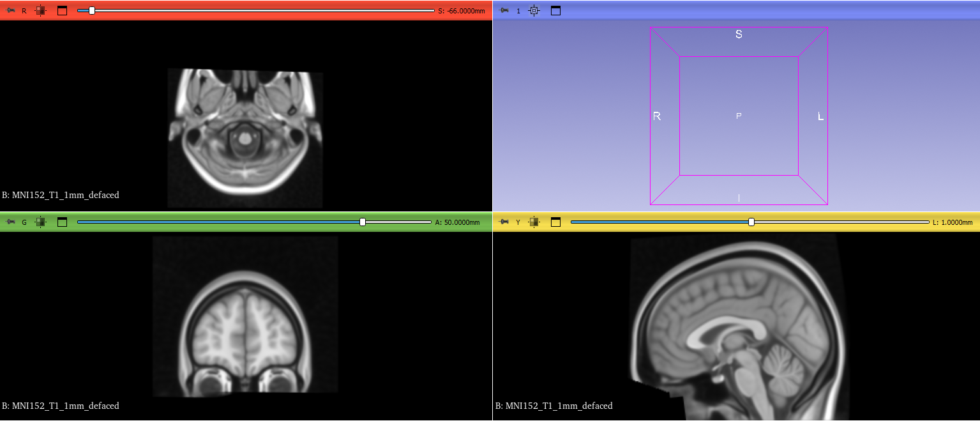Click the axial brain slice image

click(x=245, y=137)
